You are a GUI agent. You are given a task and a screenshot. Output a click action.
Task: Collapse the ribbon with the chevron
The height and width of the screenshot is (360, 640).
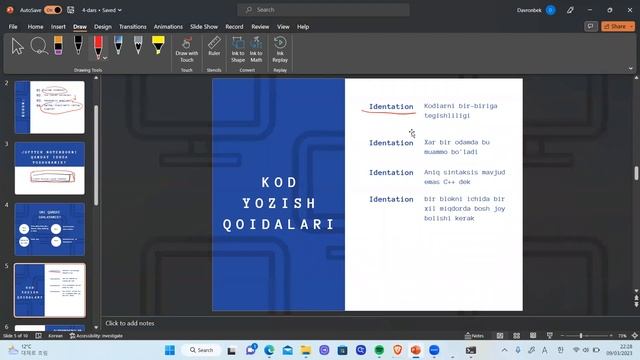[x=631, y=69]
